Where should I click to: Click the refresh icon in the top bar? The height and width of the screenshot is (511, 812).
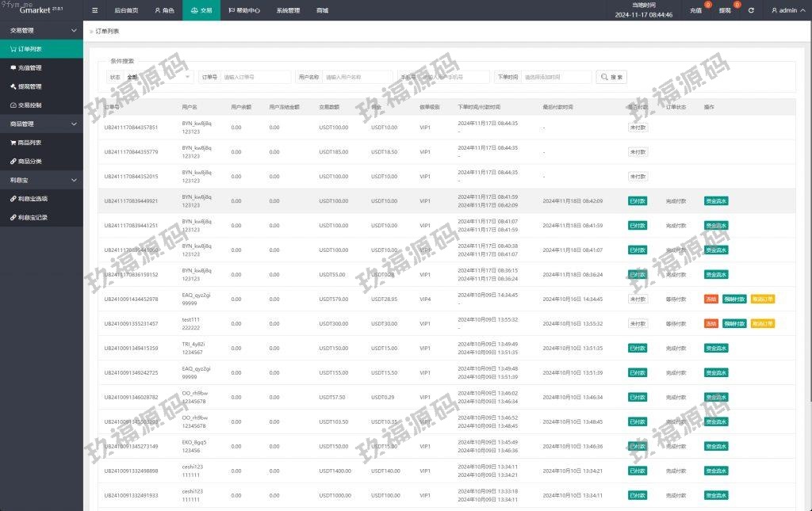(x=751, y=10)
